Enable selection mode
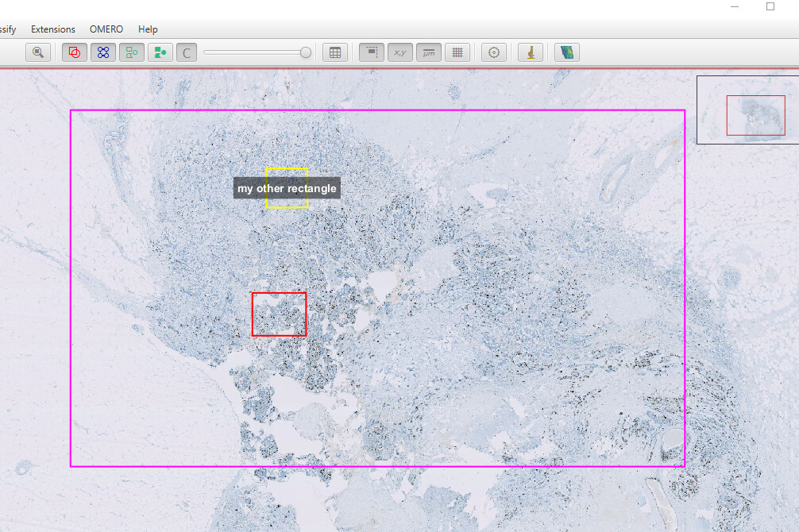Image resolution: width=799 pixels, height=532 pixels. 371,52
